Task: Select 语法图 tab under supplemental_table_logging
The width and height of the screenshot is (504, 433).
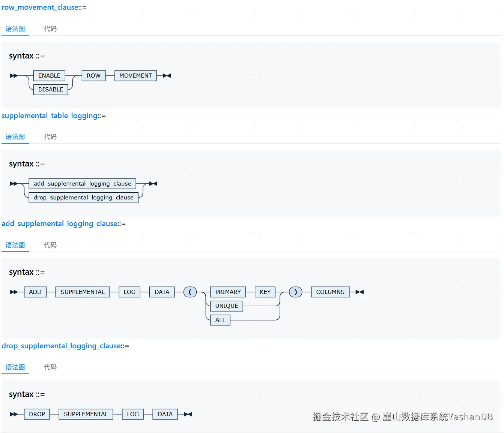Action: [15, 137]
